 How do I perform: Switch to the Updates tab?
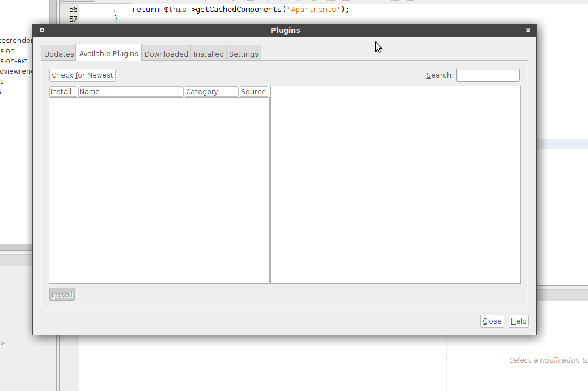[58, 53]
